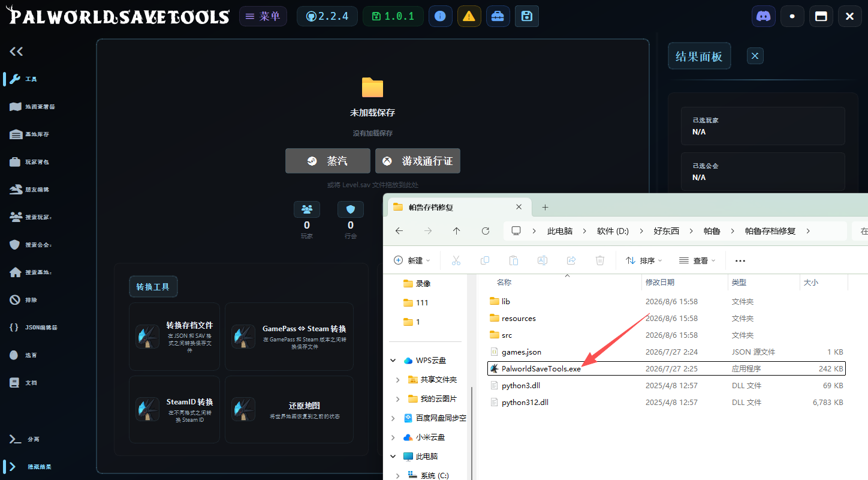Click the yellow warning triangle icon

click(469, 16)
